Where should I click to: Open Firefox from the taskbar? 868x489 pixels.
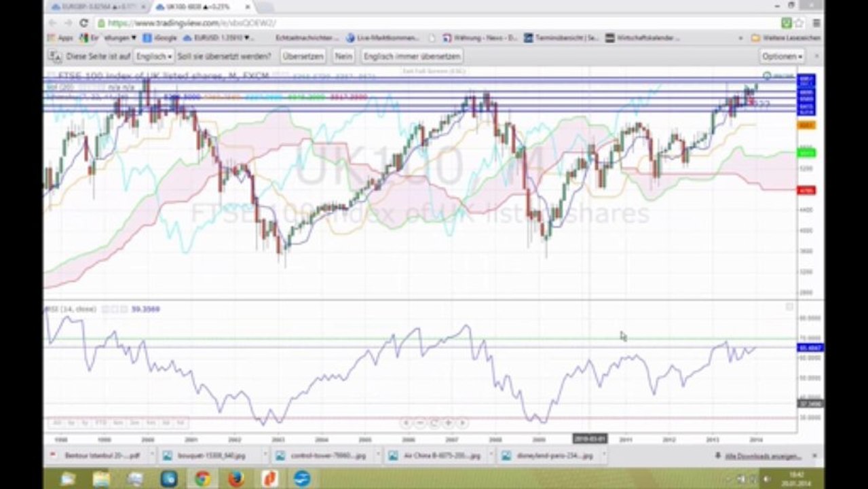pyautogui.click(x=235, y=479)
